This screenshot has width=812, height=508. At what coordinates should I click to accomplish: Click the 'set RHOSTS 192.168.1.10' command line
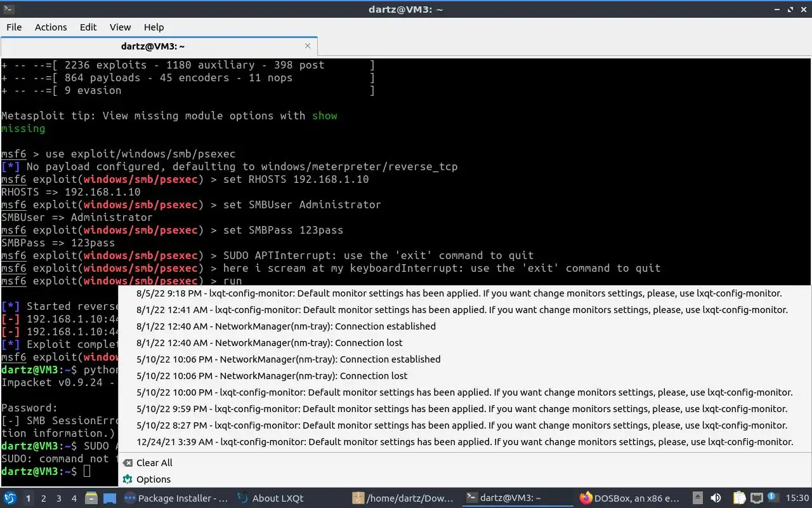(185, 179)
